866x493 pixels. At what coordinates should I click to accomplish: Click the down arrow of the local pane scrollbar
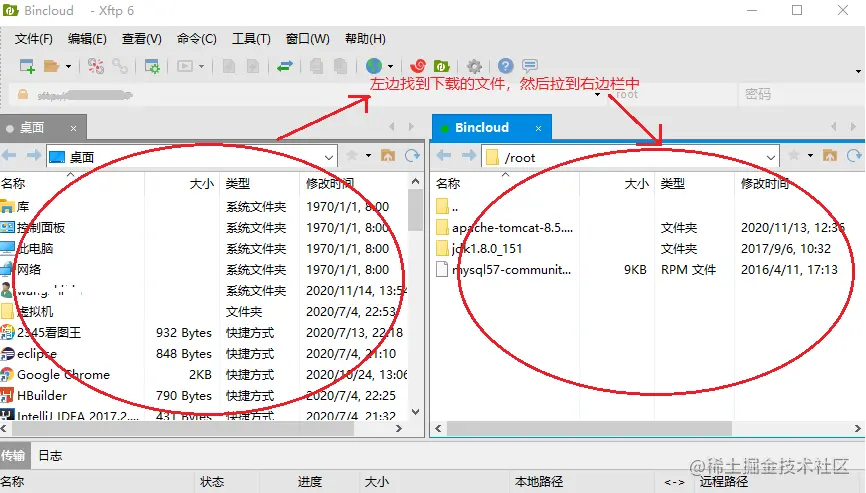415,412
